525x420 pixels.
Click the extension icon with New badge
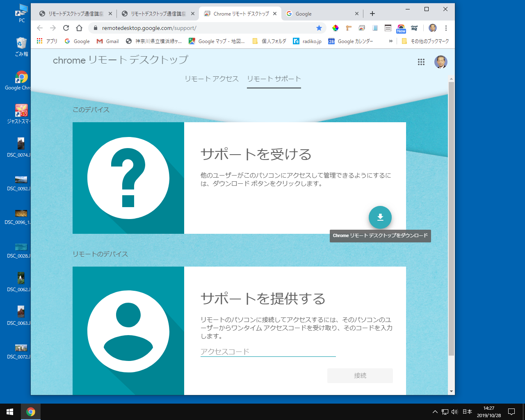pyautogui.click(x=401, y=29)
